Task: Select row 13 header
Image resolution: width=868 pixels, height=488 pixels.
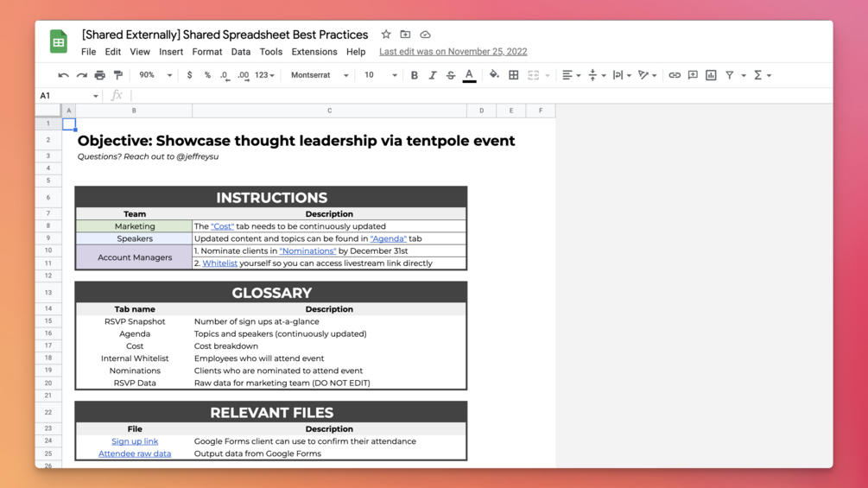Action: point(48,293)
